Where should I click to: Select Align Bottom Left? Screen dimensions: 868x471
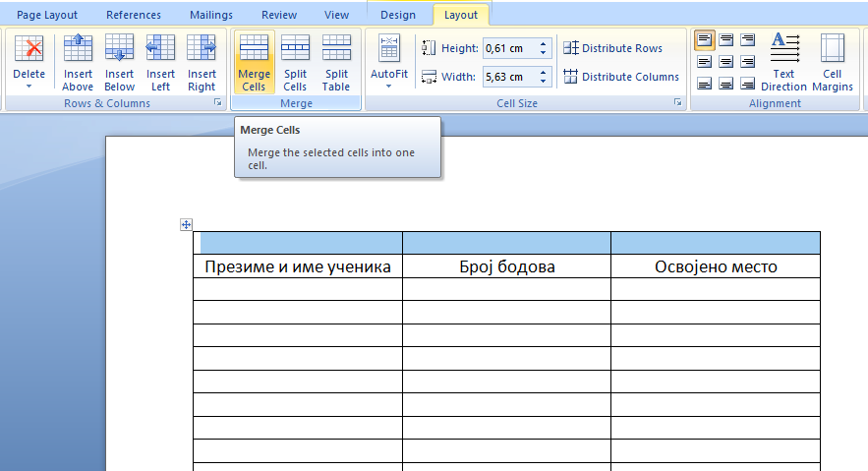point(704,84)
